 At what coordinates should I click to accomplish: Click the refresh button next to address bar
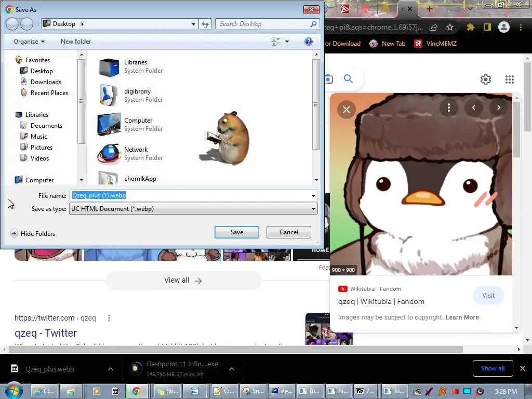point(205,24)
